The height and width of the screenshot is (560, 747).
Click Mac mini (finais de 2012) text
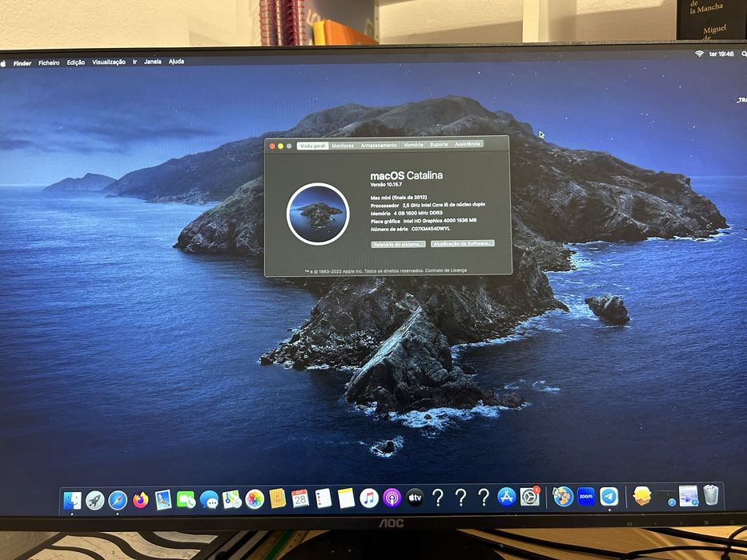tap(398, 197)
